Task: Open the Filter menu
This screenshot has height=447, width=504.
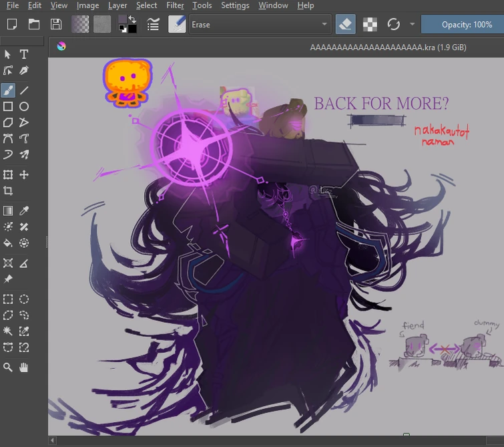Action: (175, 5)
